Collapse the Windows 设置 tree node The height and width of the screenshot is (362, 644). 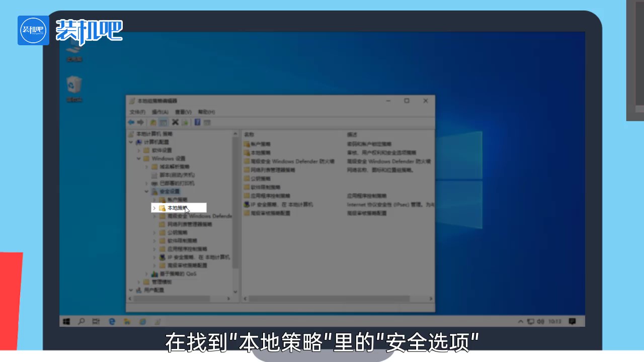click(x=139, y=158)
